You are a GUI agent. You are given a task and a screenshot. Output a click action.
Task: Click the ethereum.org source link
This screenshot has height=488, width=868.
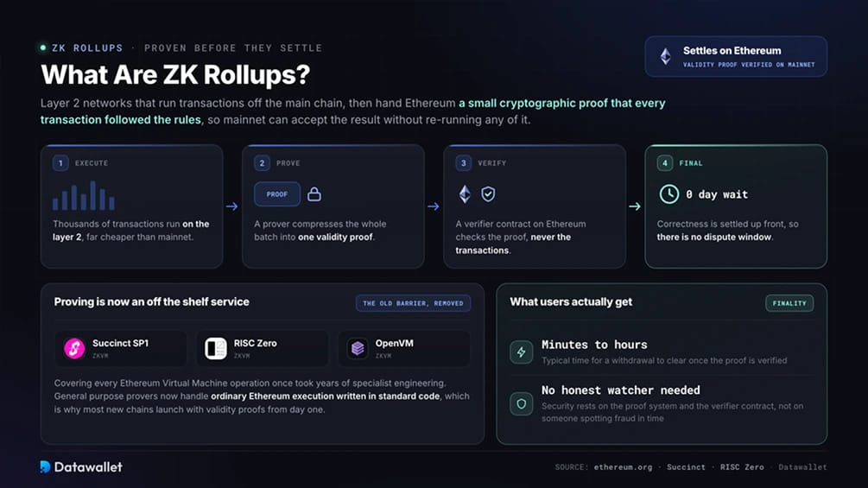click(x=623, y=467)
